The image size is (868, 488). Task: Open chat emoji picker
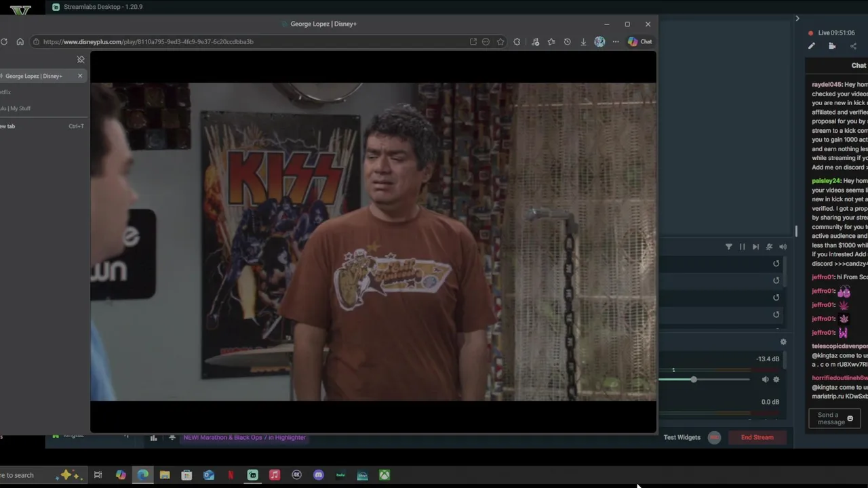coord(850,418)
